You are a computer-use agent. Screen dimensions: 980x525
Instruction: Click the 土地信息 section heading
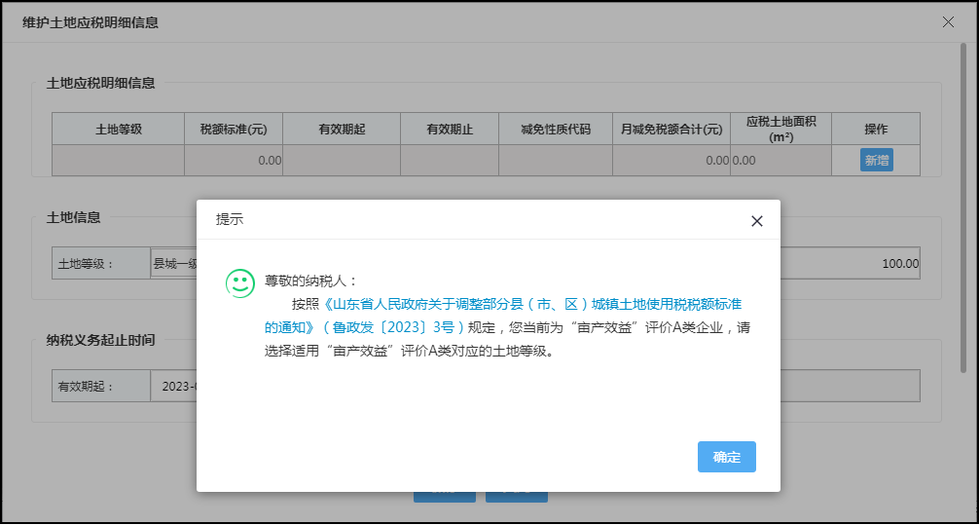tap(73, 217)
